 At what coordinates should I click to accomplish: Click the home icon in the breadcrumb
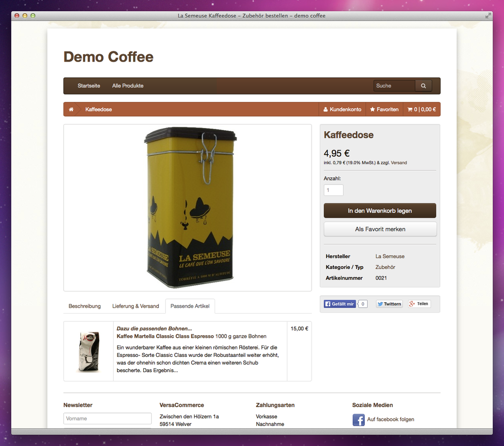(71, 109)
